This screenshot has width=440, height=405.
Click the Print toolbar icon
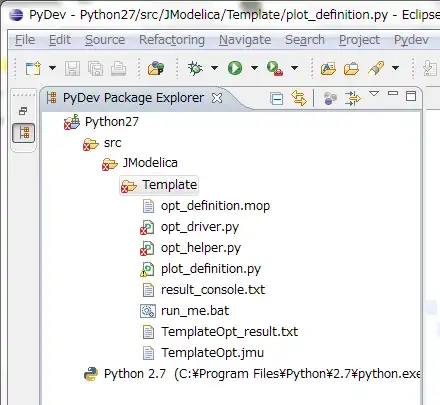click(118, 68)
